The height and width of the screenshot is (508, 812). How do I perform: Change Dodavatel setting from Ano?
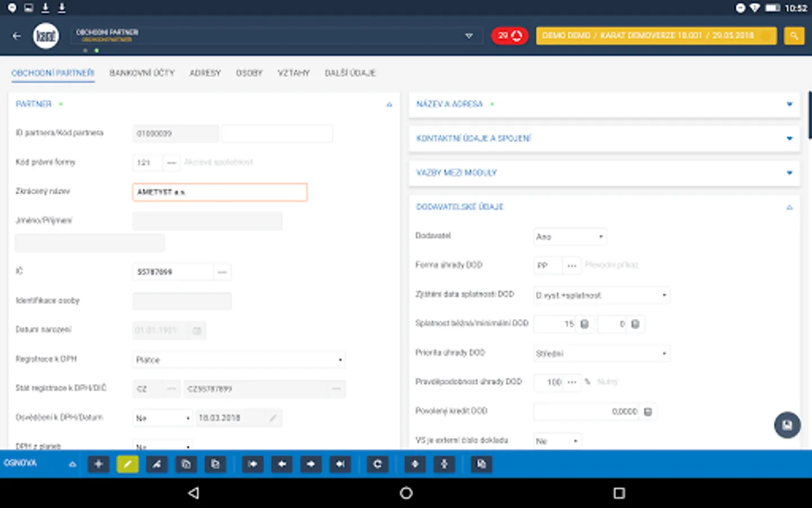pos(570,237)
